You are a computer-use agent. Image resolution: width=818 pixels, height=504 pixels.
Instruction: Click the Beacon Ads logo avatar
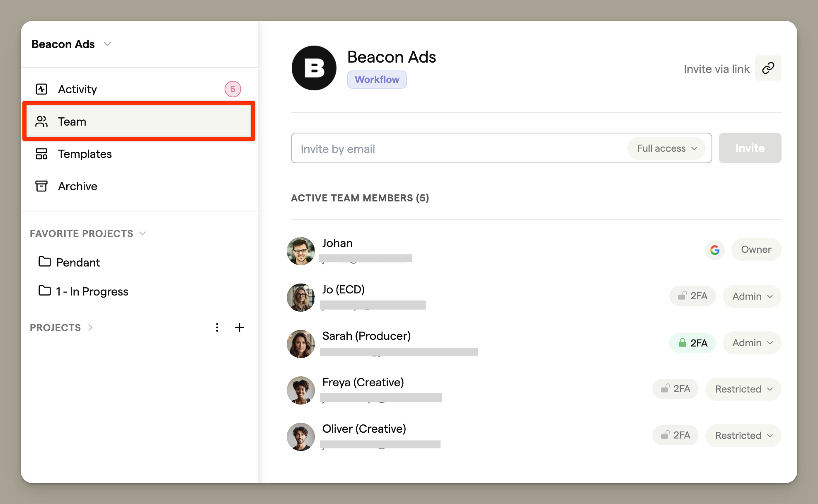(x=314, y=68)
